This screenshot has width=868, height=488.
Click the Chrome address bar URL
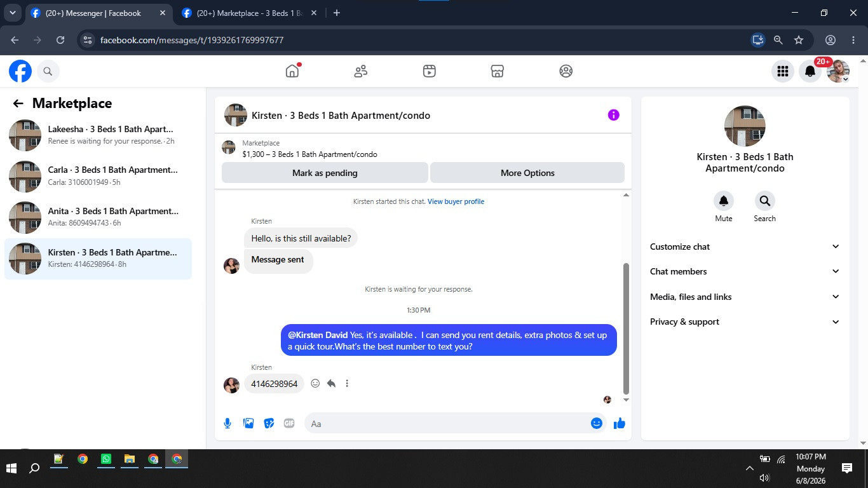click(x=192, y=40)
